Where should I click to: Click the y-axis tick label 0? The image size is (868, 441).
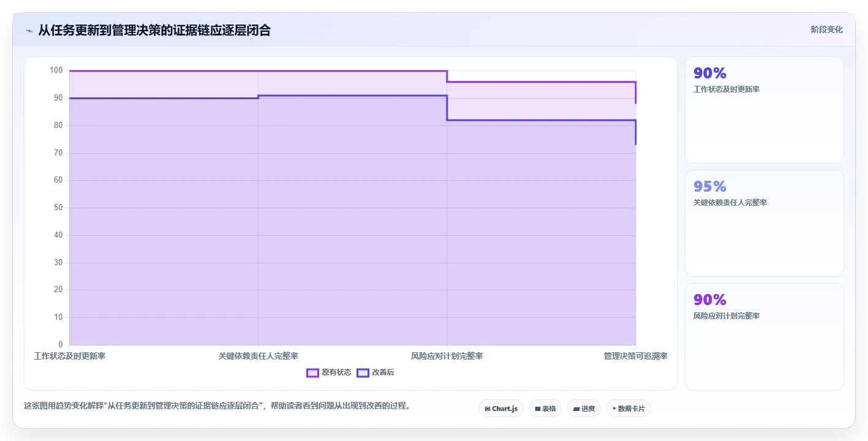coord(61,344)
